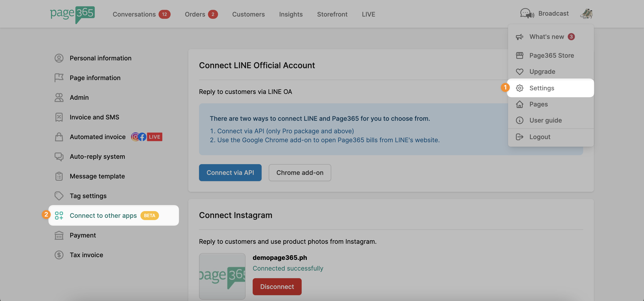Click the Facebook icon beside Automated invoice
The width and height of the screenshot is (644, 301).
pyautogui.click(x=142, y=137)
